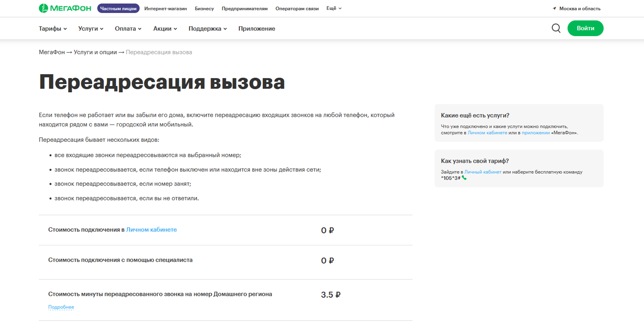
Task: Expand the Ещё top menu
Action: [x=334, y=8]
